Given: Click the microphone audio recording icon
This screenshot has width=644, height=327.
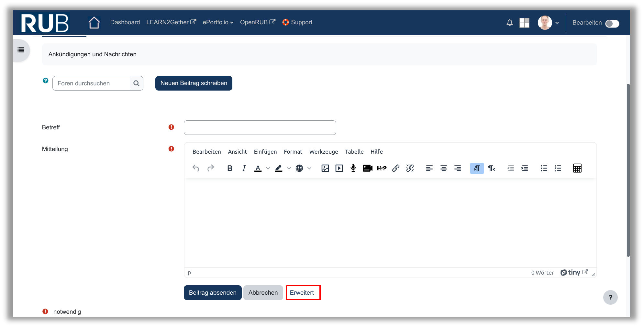Looking at the screenshot, I should [353, 168].
